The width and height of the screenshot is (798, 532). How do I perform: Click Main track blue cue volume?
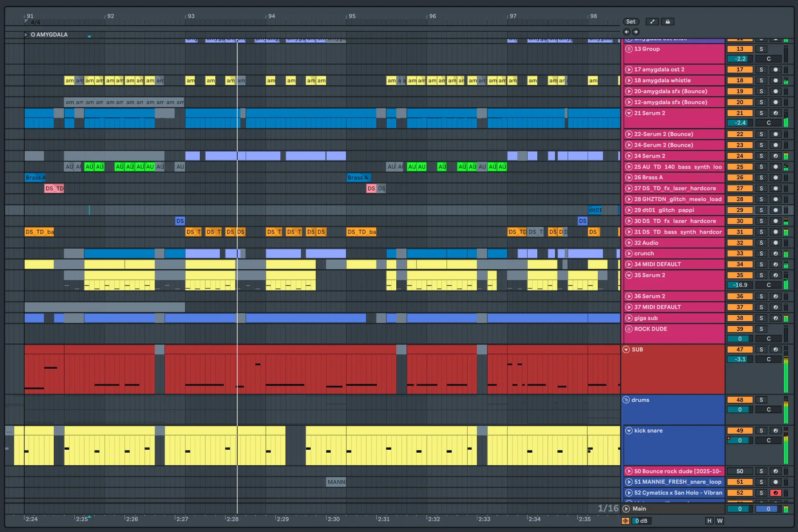click(768, 509)
